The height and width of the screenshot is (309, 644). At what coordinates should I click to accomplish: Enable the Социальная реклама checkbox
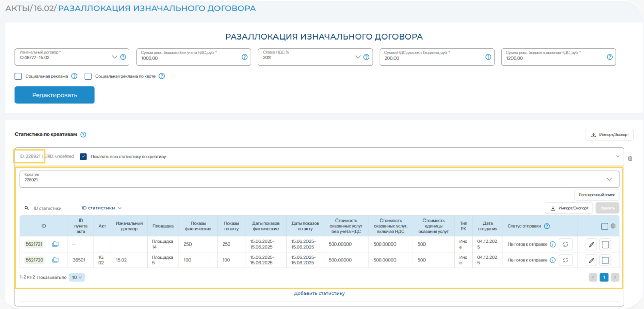[18, 76]
